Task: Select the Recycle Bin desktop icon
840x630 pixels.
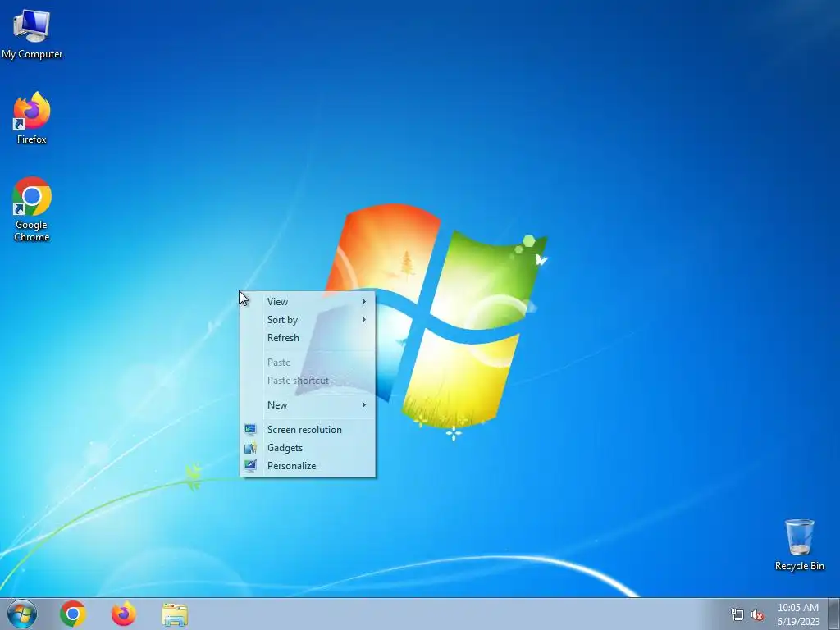Action: point(799,545)
